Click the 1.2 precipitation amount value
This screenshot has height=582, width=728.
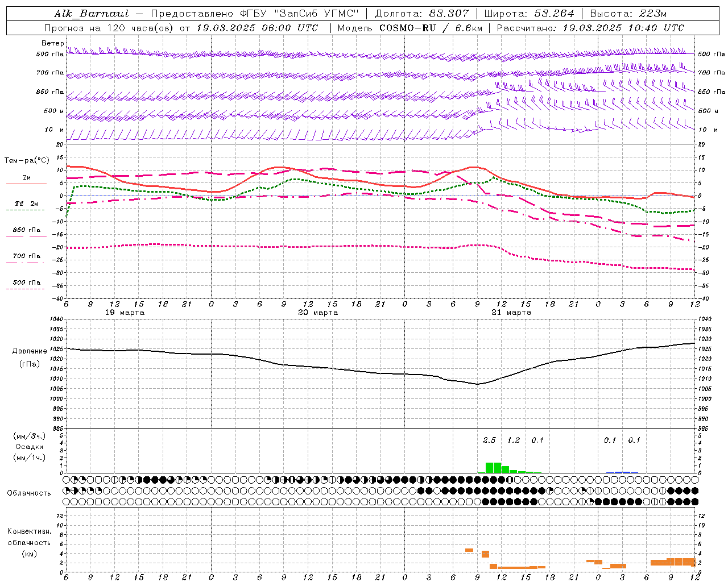(514, 440)
